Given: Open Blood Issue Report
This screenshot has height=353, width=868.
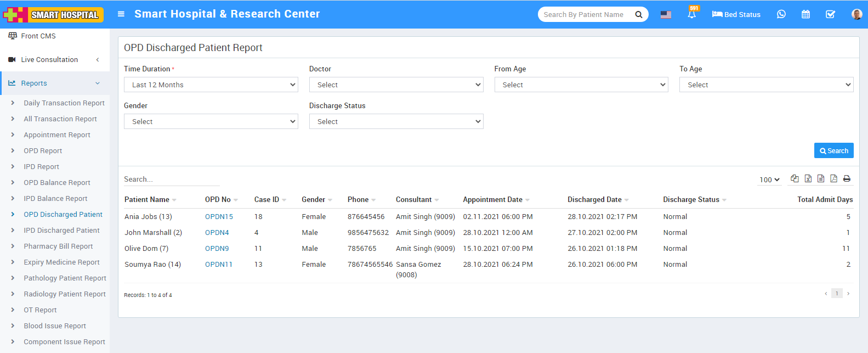Looking at the screenshot, I should click(55, 326).
